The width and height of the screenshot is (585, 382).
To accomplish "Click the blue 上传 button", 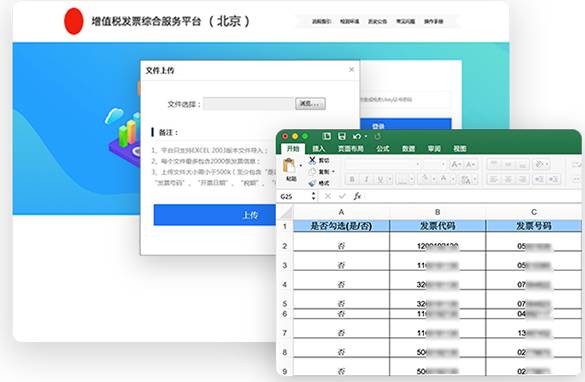I will click(x=215, y=215).
